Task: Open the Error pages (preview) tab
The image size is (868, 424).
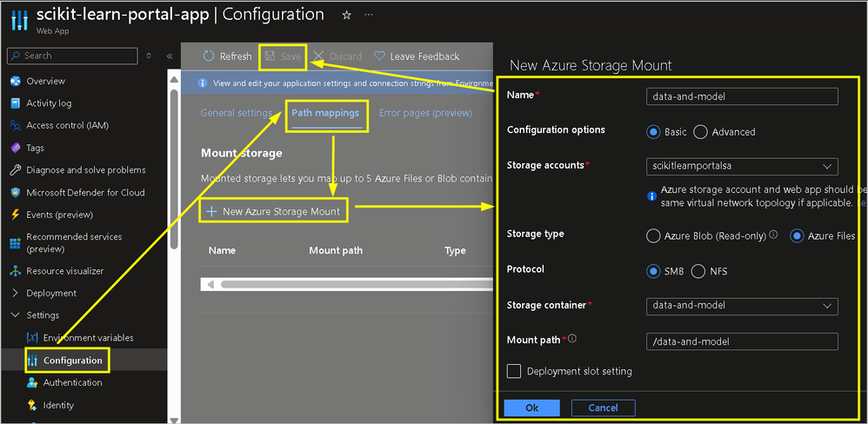Action: tap(425, 113)
